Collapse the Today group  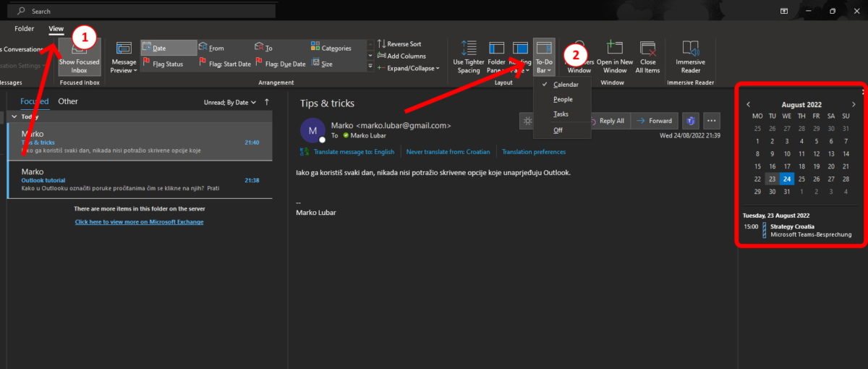point(14,116)
